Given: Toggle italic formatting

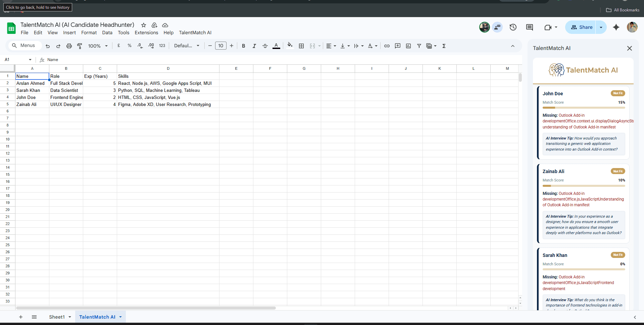Looking at the screenshot, I should click(x=254, y=46).
